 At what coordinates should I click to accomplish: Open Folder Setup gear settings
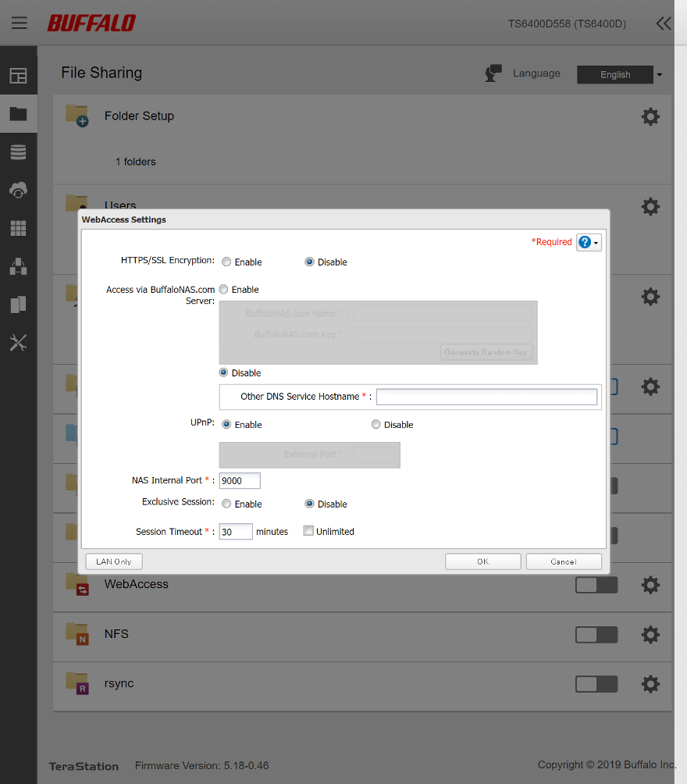pos(650,116)
